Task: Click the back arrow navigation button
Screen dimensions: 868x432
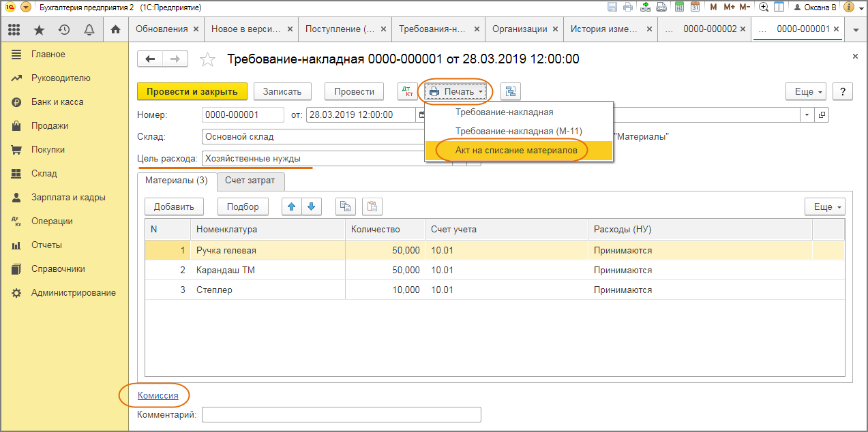Action: pos(150,59)
